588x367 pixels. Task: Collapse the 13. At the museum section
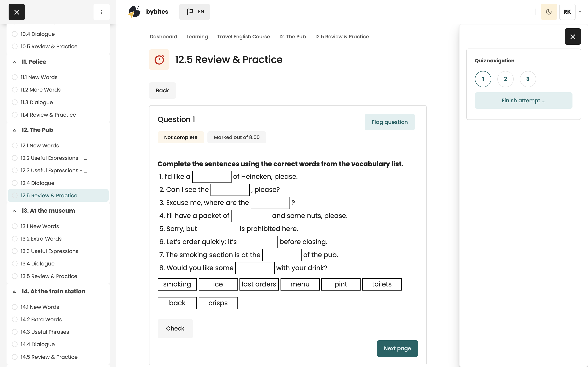(14, 211)
